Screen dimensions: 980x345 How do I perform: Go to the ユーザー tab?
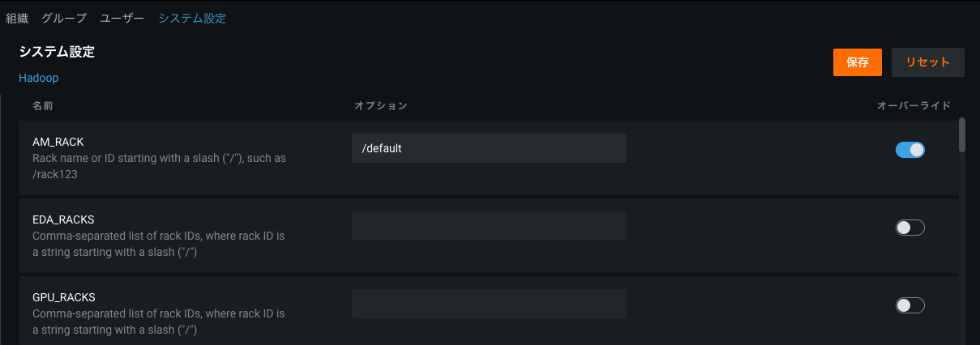(x=122, y=19)
